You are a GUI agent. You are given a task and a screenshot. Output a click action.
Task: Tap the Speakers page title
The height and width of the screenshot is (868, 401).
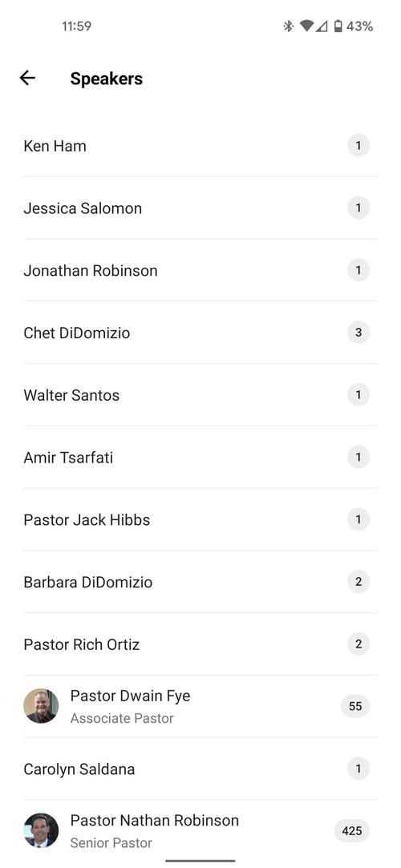click(107, 79)
